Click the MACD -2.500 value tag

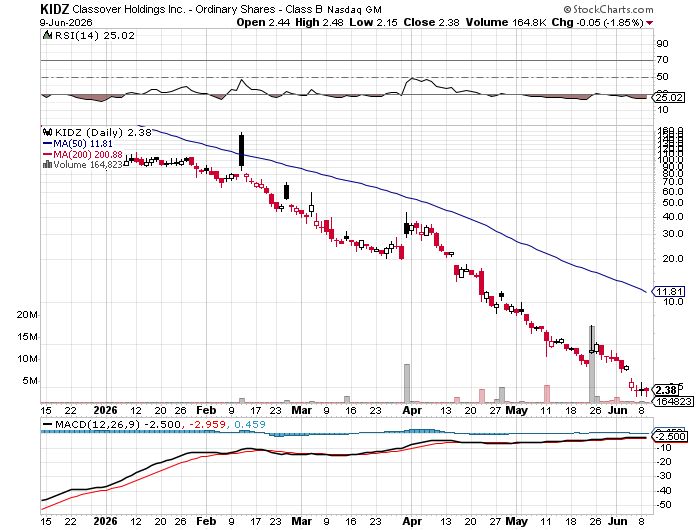point(670,436)
